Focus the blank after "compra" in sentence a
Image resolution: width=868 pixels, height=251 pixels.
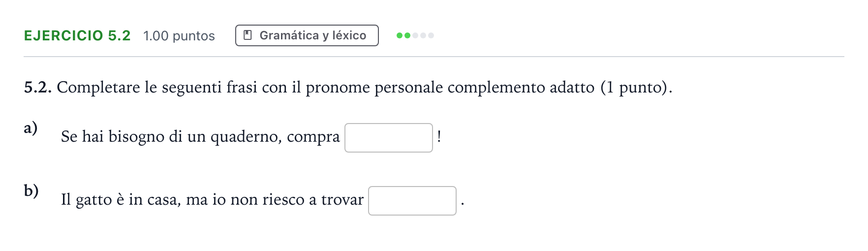(x=389, y=138)
